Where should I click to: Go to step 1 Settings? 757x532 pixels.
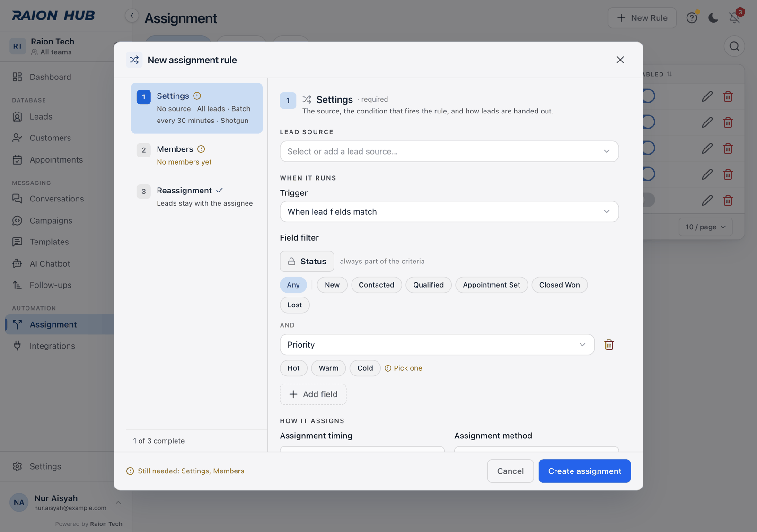click(x=197, y=108)
